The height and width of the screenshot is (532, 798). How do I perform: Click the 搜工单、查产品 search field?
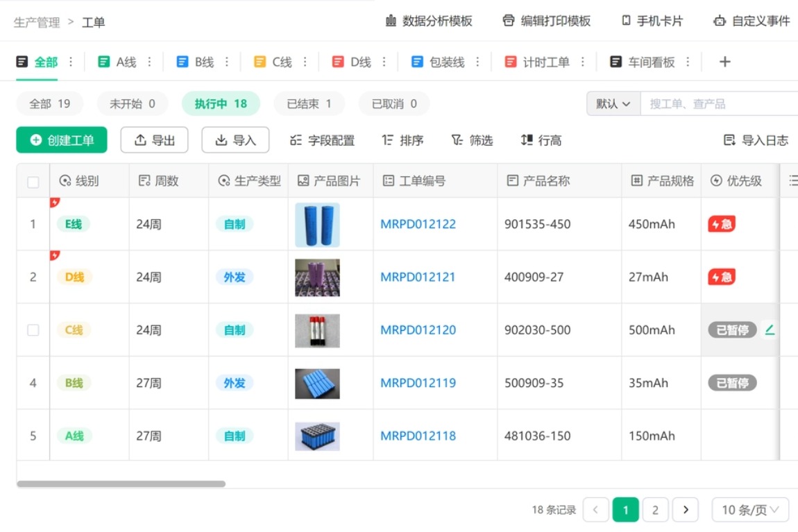(x=701, y=103)
